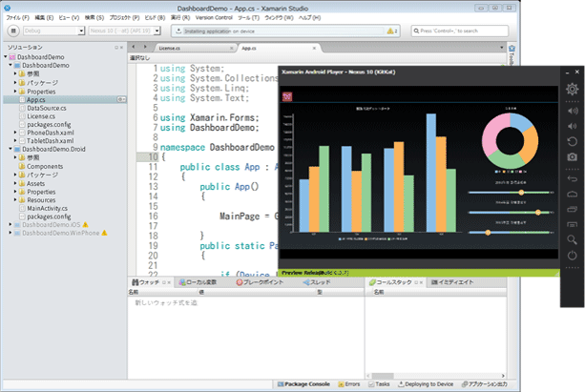Close the App.cs editor tab

(x=314, y=48)
